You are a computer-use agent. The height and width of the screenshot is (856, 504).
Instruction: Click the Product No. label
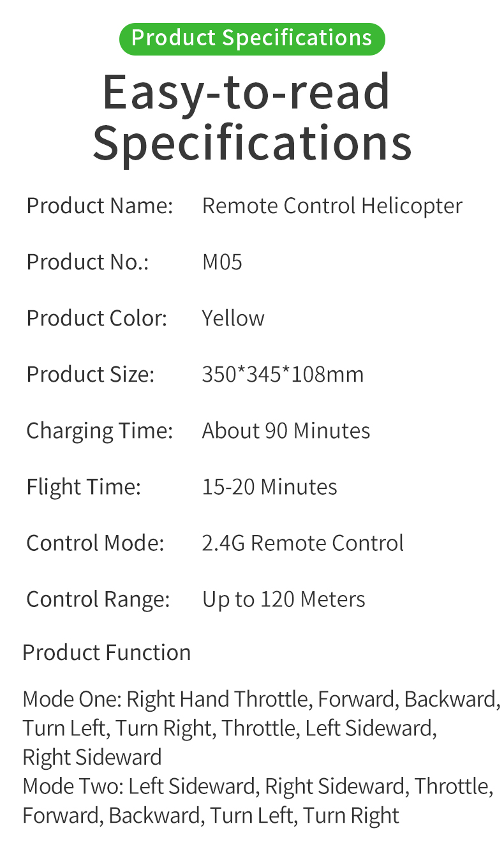pos(88,262)
